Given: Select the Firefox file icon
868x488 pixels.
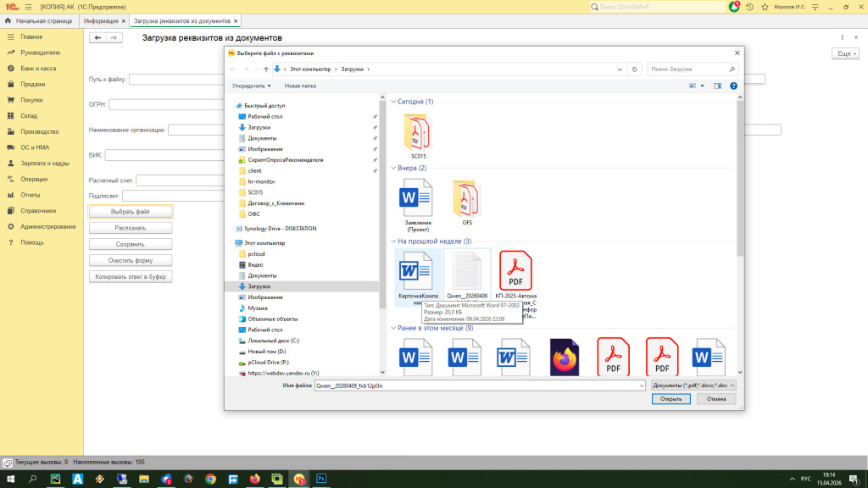Looking at the screenshot, I should (x=564, y=358).
